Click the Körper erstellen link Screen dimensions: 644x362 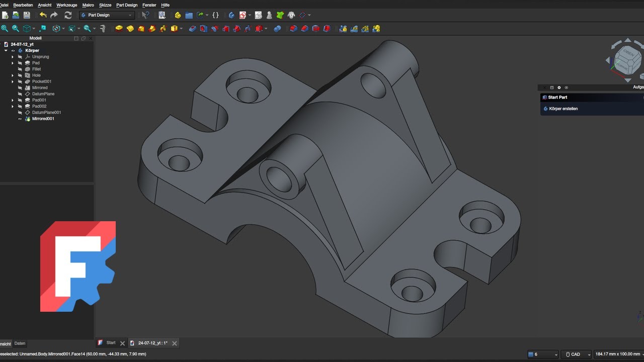[563, 109]
